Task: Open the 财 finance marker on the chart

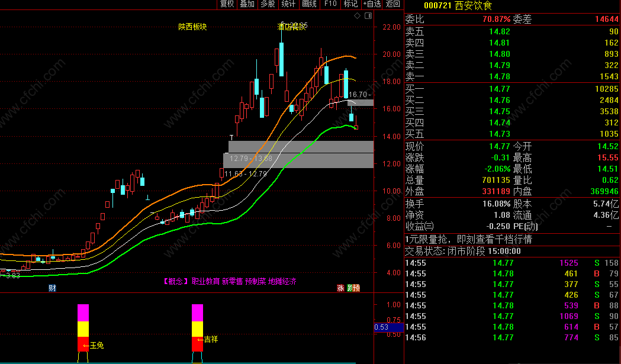Action: (52, 288)
